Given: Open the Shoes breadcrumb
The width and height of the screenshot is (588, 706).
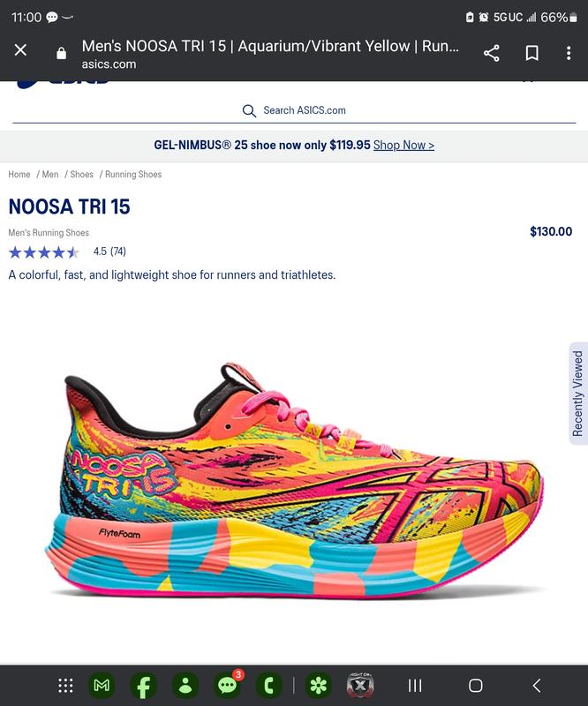Looking at the screenshot, I should (81, 174).
